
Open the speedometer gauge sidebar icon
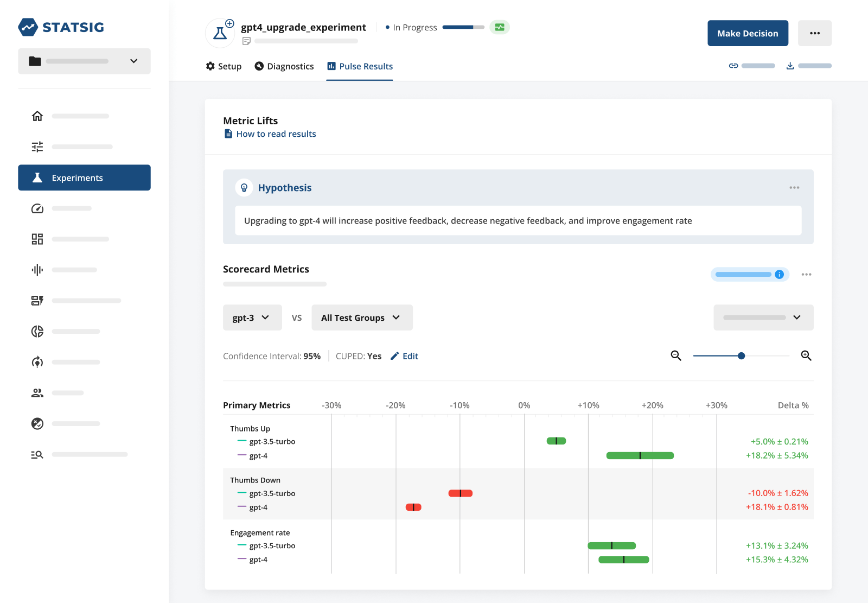click(37, 208)
